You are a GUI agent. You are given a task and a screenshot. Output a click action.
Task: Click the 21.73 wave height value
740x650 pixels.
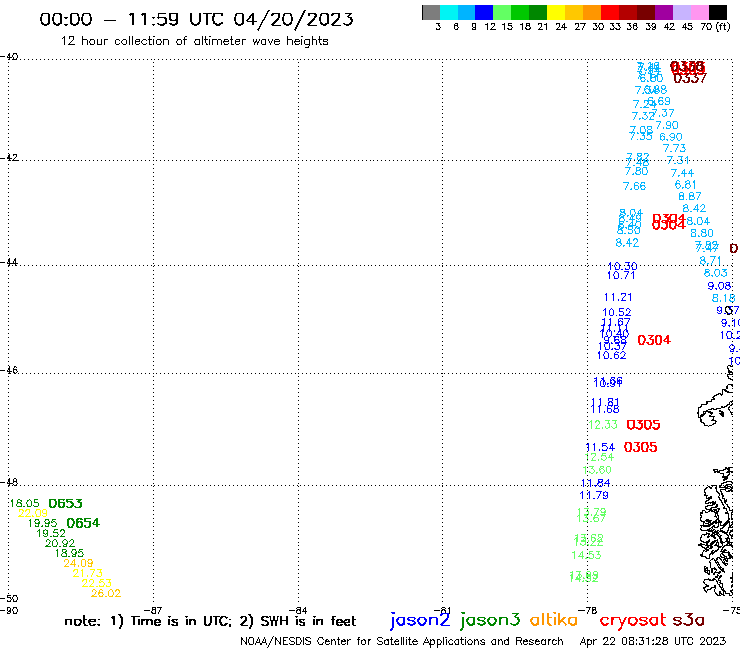coord(87,573)
